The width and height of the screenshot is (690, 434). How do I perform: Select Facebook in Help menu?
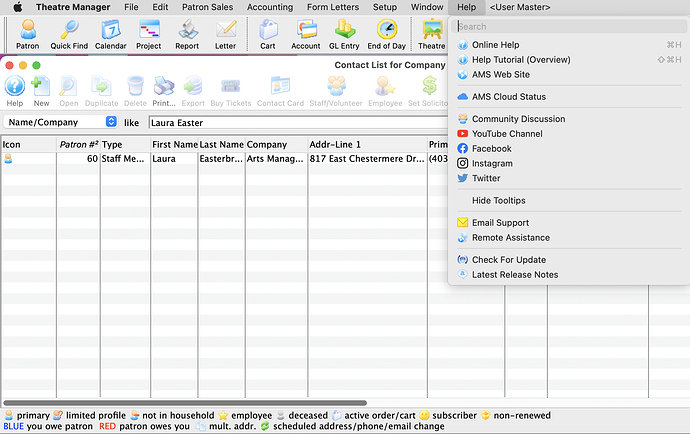pyautogui.click(x=569, y=148)
